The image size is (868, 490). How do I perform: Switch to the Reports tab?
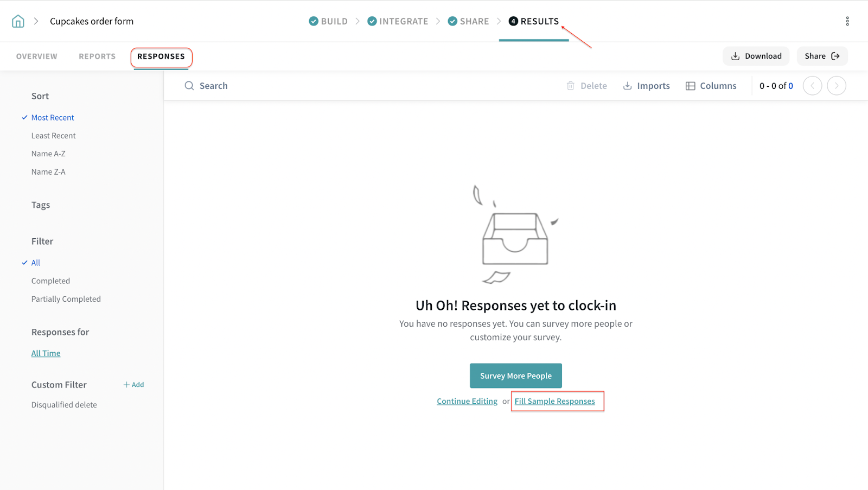click(97, 56)
